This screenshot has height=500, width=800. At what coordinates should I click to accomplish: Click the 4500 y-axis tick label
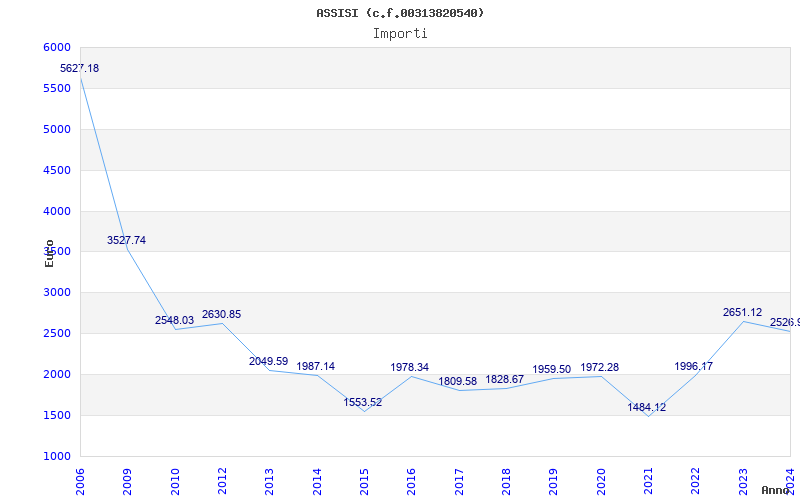click(x=57, y=170)
